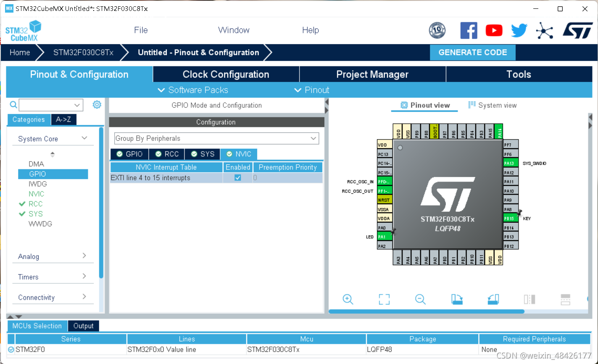
Task: Toggle the horizontal split layout icon
Action: tap(566, 299)
